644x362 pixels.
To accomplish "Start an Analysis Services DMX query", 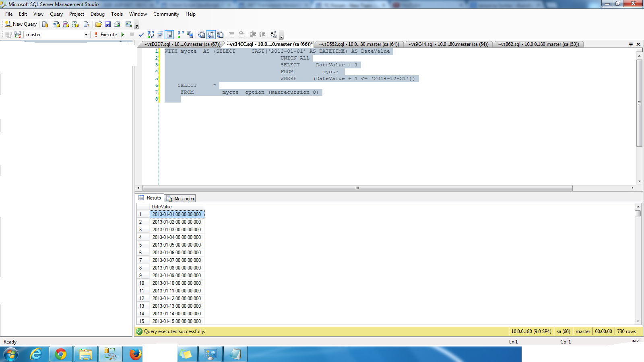I will (66, 24).
